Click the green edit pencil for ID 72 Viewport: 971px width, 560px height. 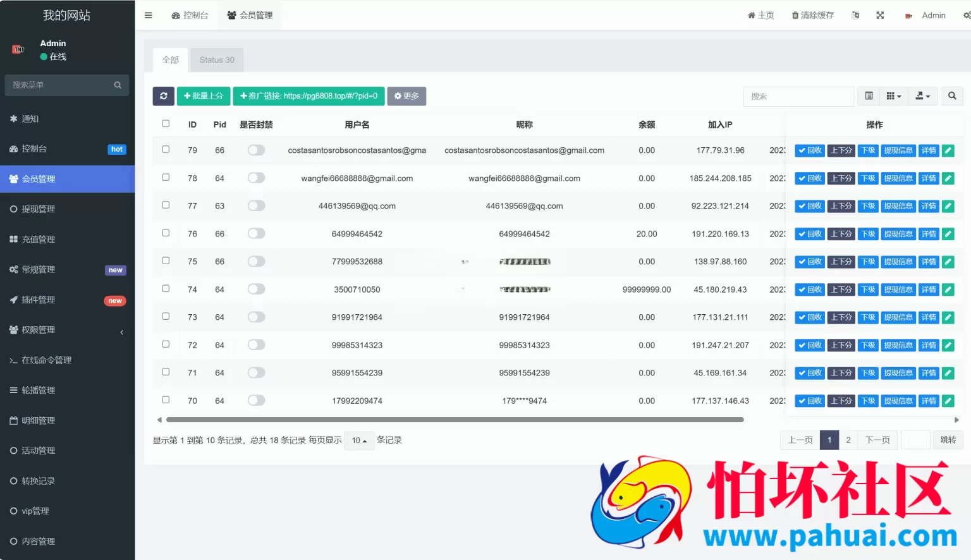click(948, 345)
